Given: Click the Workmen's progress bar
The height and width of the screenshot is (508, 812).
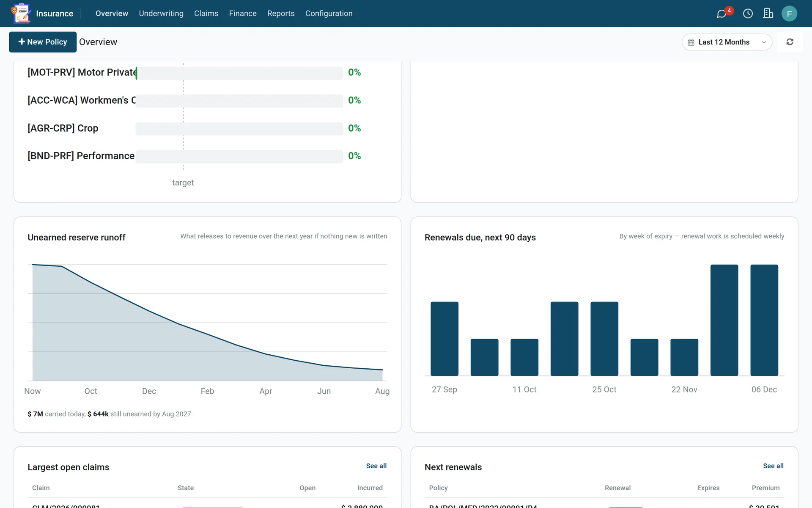Looking at the screenshot, I should 239,101.
